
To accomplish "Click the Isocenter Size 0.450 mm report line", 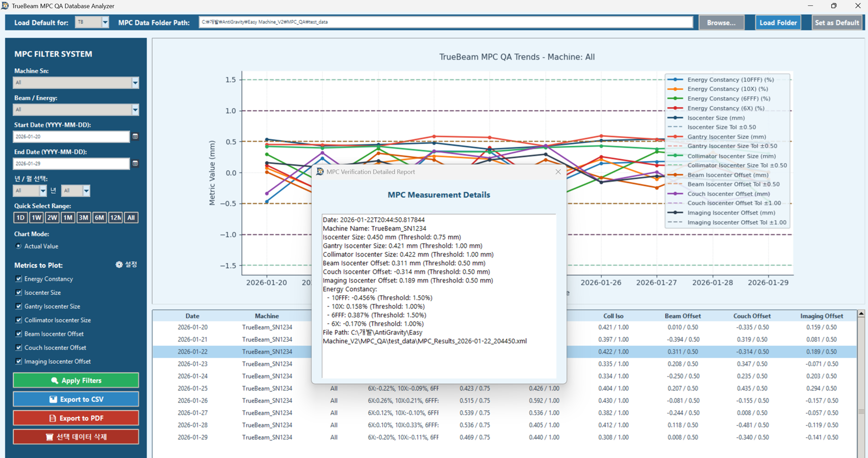I will coord(392,237).
